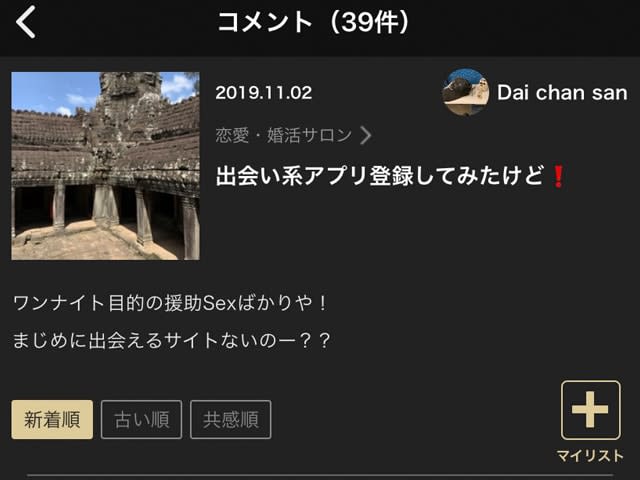This screenshot has height=480, width=640.
Task: Go back using the left arrow
Action: coord(26,22)
